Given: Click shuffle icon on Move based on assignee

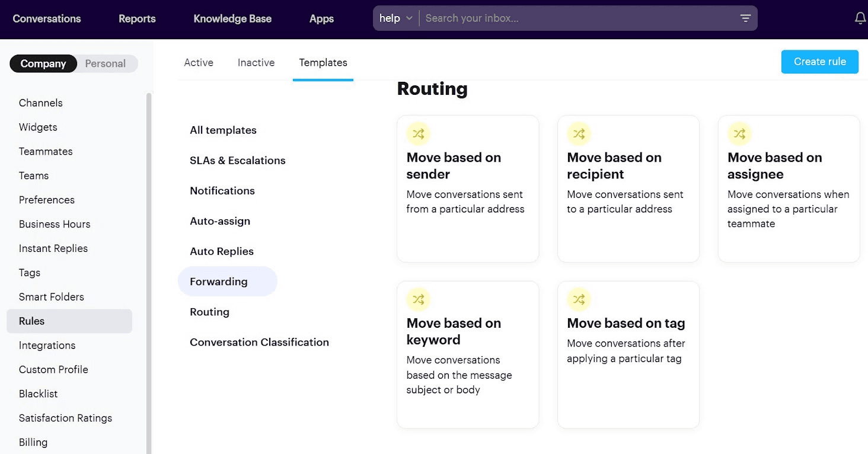Looking at the screenshot, I should 739,134.
